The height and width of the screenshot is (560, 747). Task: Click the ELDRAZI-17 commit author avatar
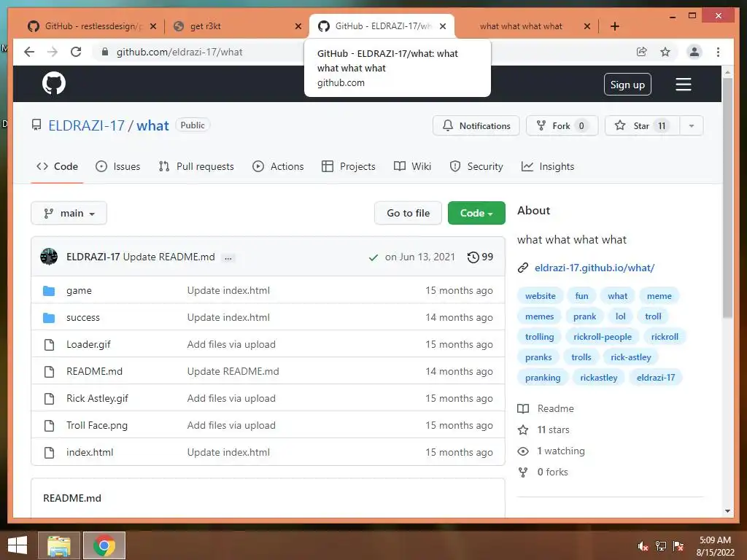49,257
